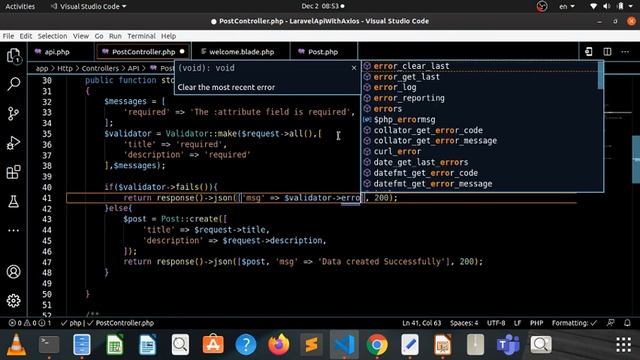Click the feedback icon in status bar
Image resolution: width=640 pixels, height=360 pixels.
(x=611, y=323)
